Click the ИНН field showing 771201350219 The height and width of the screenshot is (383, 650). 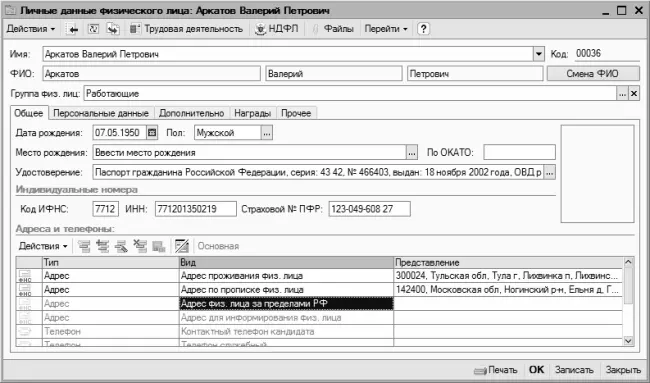click(x=196, y=209)
